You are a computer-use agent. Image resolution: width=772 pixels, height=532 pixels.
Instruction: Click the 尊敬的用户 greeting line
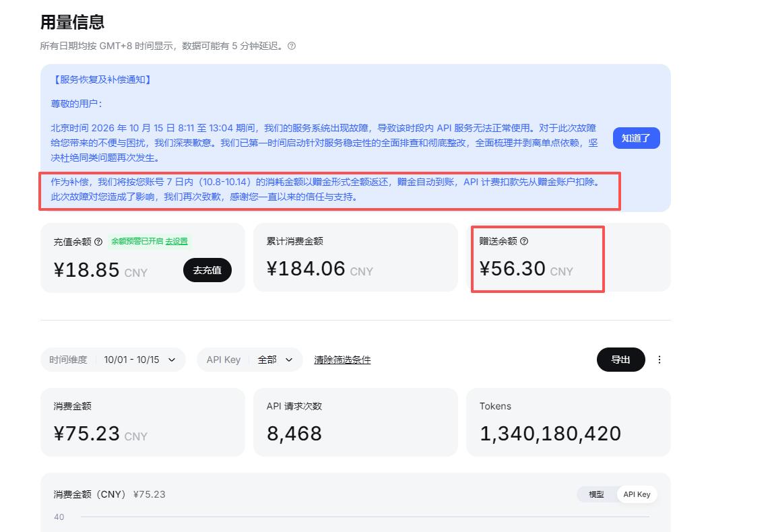pyautogui.click(x=76, y=104)
